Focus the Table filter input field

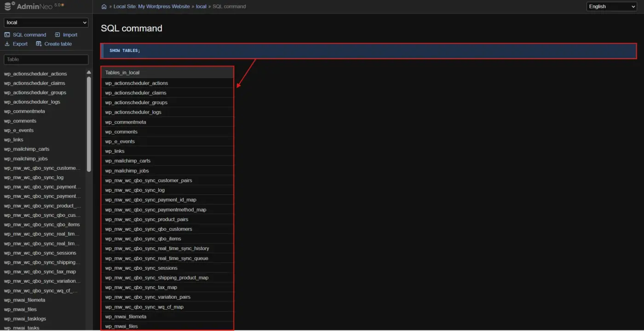click(46, 59)
